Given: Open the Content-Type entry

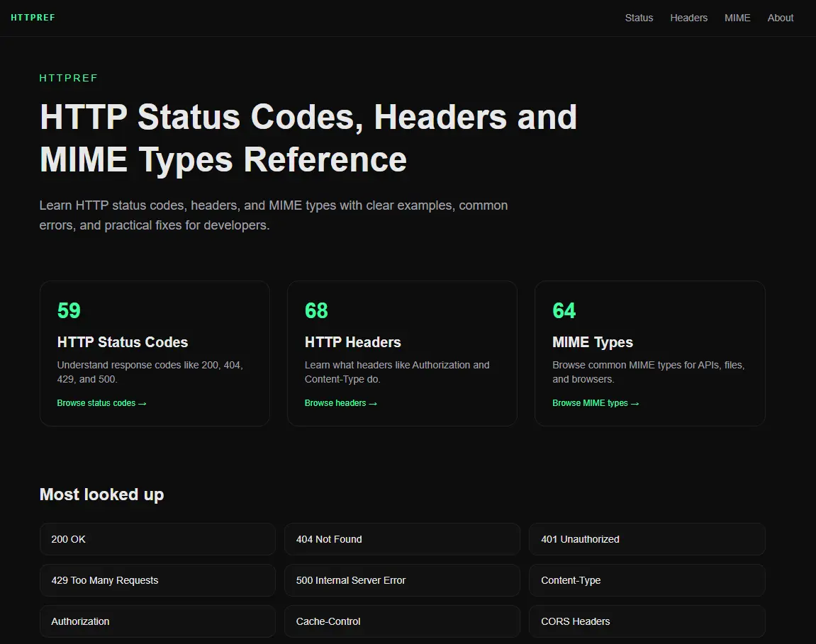Looking at the screenshot, I should pyautogui.click(x=647, y=580).
